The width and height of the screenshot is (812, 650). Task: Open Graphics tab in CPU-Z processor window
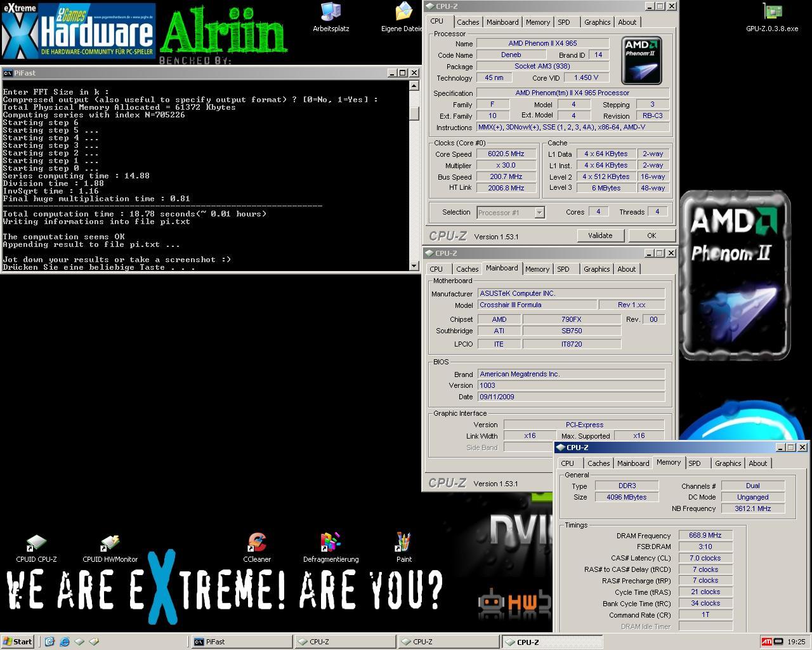coord(597,22)
